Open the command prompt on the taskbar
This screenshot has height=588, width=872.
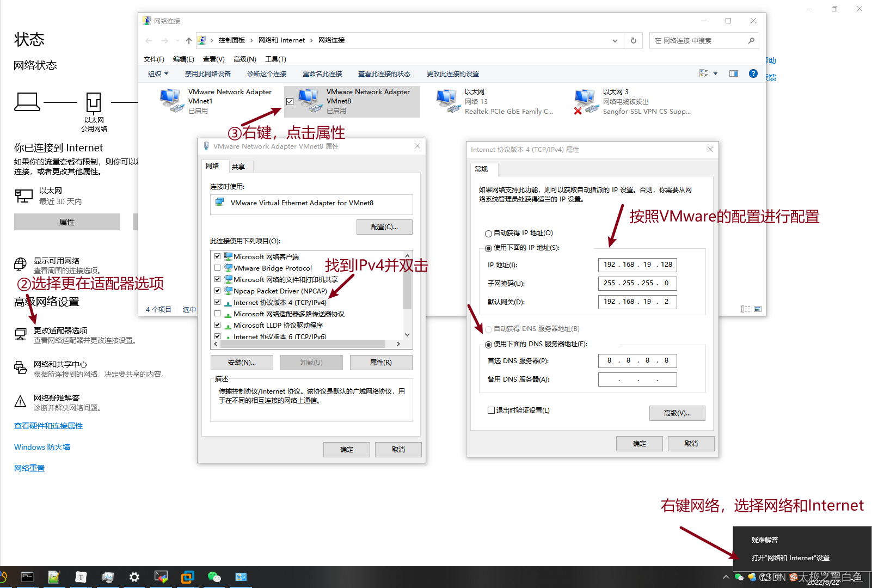(x=27, y=577)
